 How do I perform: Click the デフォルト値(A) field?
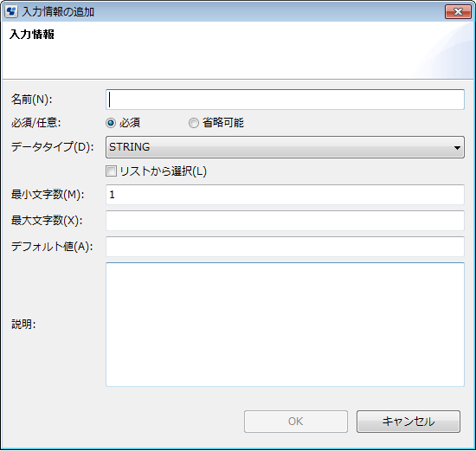tap(285, 247)
